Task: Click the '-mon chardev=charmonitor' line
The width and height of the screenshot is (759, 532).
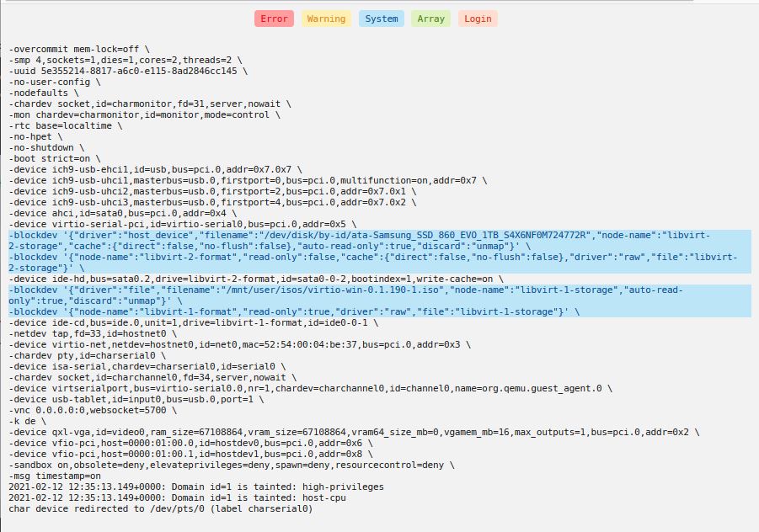Action: [x=145, y=115]
